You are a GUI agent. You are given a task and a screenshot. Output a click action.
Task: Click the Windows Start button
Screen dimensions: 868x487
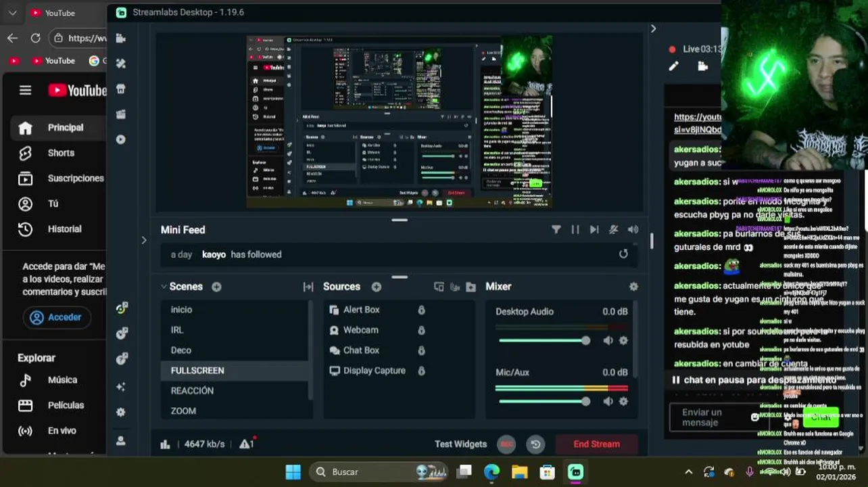(x=293, y=471)
